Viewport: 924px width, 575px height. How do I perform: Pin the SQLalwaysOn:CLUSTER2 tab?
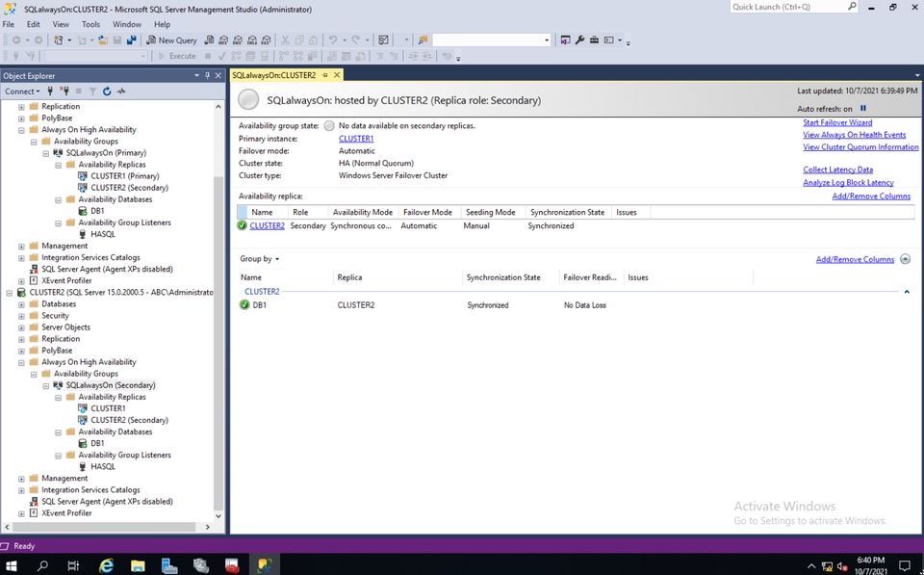325,75
